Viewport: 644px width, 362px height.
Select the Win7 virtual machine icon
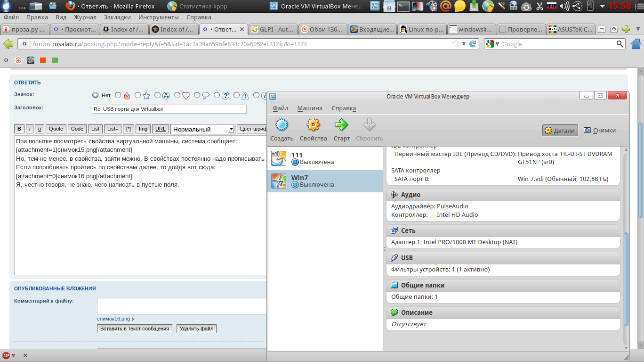tap(278, 181)
